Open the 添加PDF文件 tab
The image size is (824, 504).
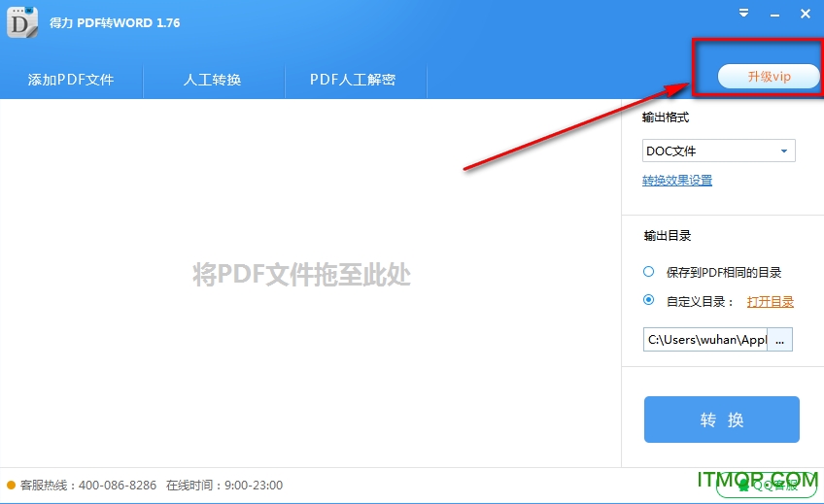tap(71, 80)
